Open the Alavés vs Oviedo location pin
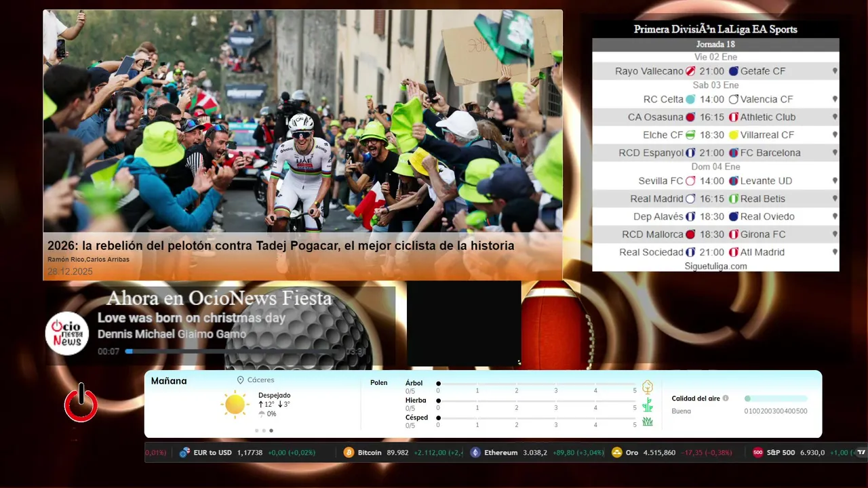 pos(835,217)
